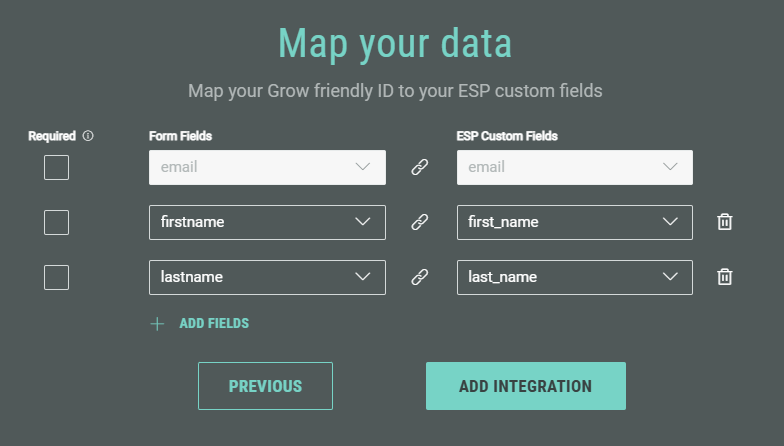Click the Add Fields link

pos(214,324)
